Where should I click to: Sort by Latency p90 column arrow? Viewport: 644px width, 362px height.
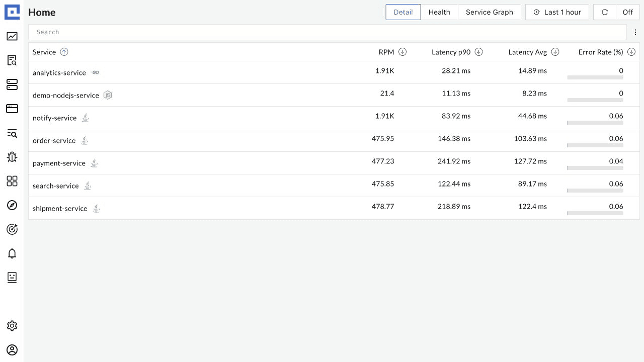[479, 52]
